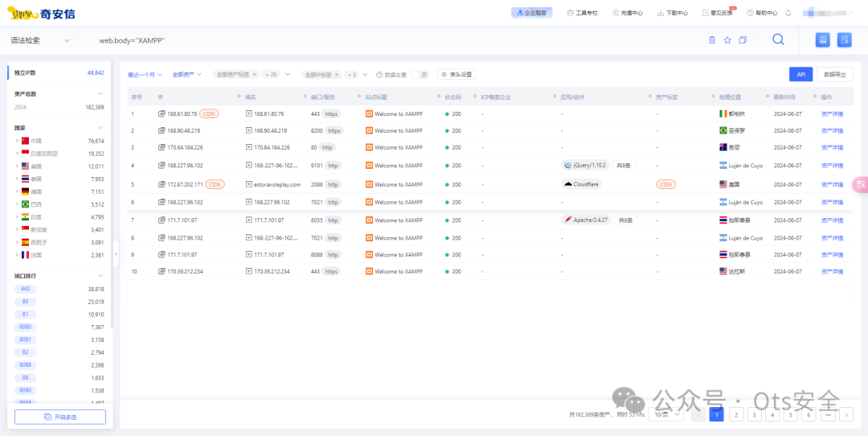Click the blue API button
Screen dimensions: 868x436
click(x=801, y=74)
